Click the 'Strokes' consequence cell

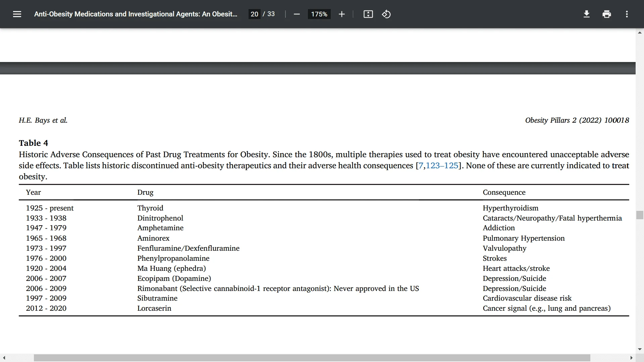(x=494, y=258)
